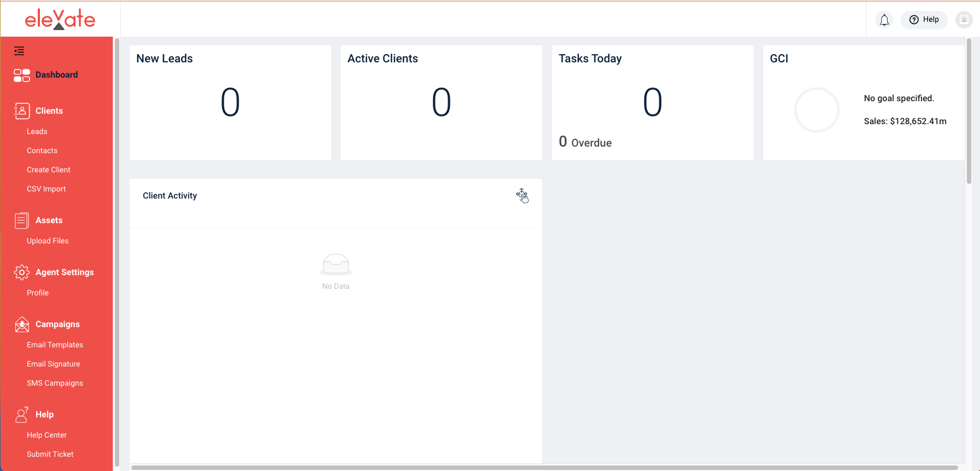This screenshot has width=980, height=471.
Task: Visit the Help Center
Action: [x=47, y=435]
